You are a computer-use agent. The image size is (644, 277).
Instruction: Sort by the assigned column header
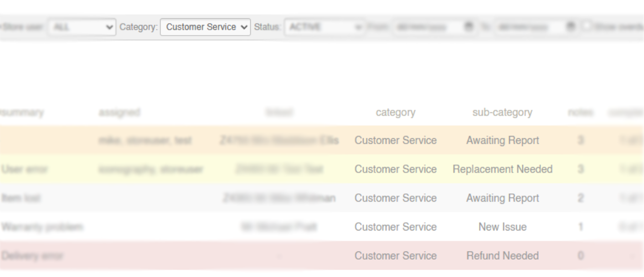coord(119,112)
